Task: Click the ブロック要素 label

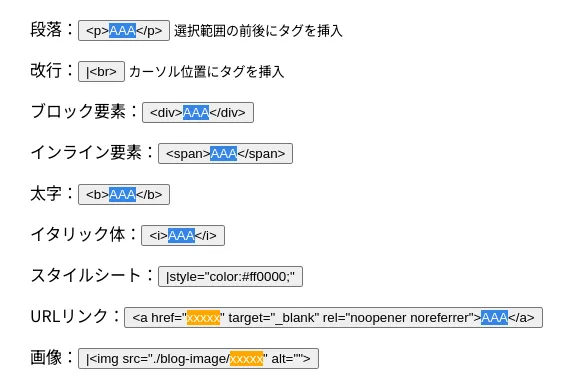Action: coord(78,111)
